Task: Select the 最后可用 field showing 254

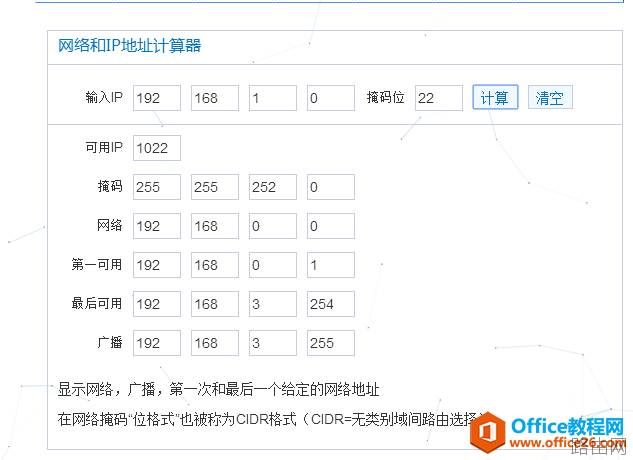Action: (x=331, y=304)
